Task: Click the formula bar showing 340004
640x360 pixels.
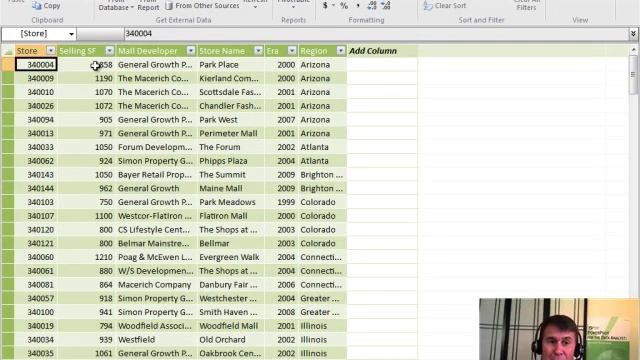Action: (376, 34)
